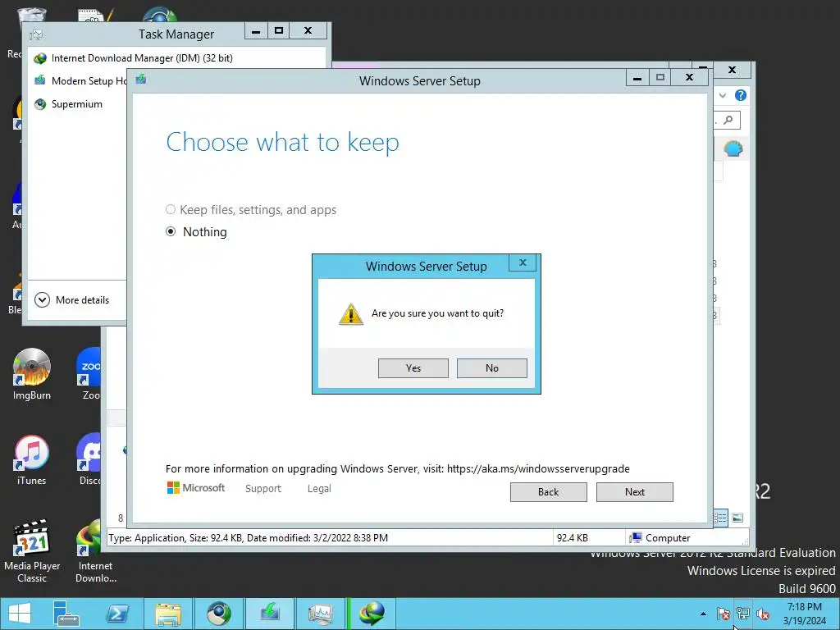The height and width of the screenshot is (630, 840).
Task: Select Internet Download Manager in Task Manager
Action: click(141, 58)
